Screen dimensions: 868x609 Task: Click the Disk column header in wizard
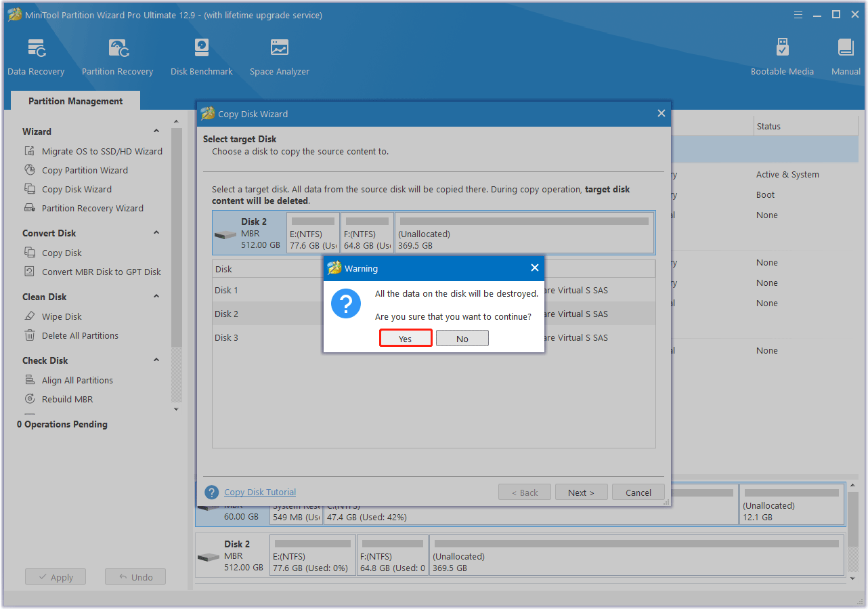(267, 269)
